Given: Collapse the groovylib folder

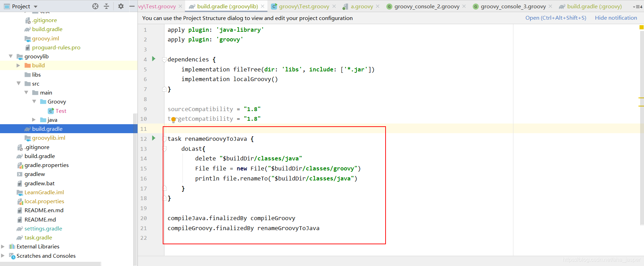Looking at the screenshot, I should (11, 56).
